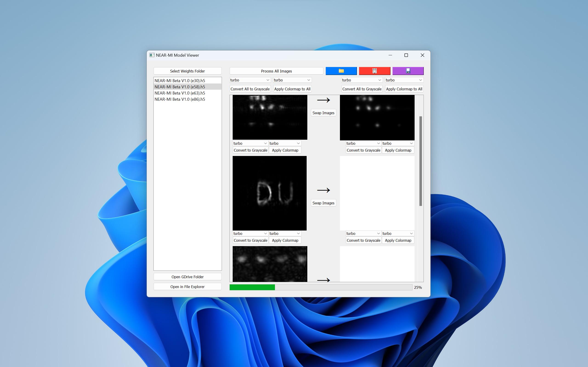The height and width of the screenshot is (367, 588).
Task: Swap Images for the DU image pair
Action: [323, 203]
